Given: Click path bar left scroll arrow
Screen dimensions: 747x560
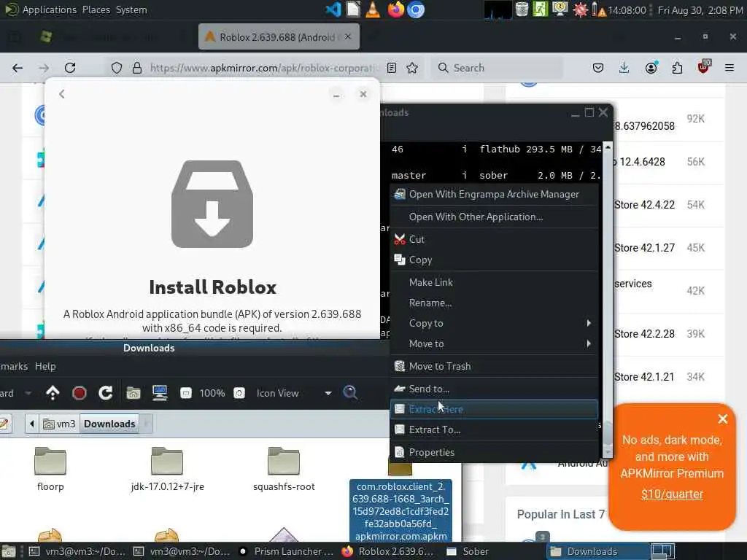Looking at the screenshot, I should point(31,424).
